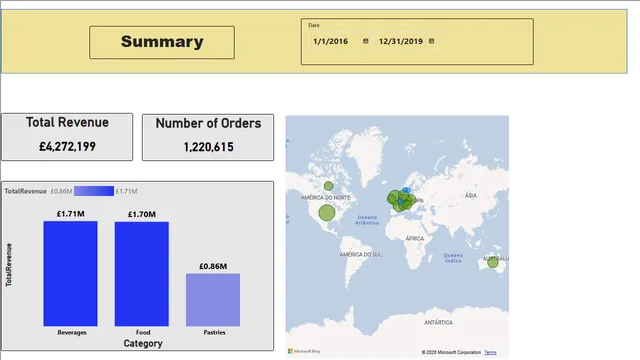This screenshot has width=640, height=360.
Task: Click the TotalRevenue legend title
Action: (x=25, y=191)
